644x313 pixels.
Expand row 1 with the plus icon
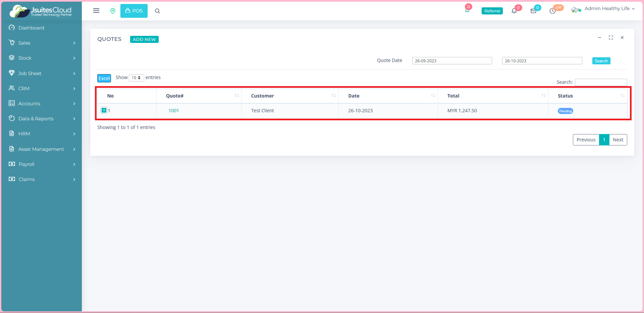(x=104, y=110)
